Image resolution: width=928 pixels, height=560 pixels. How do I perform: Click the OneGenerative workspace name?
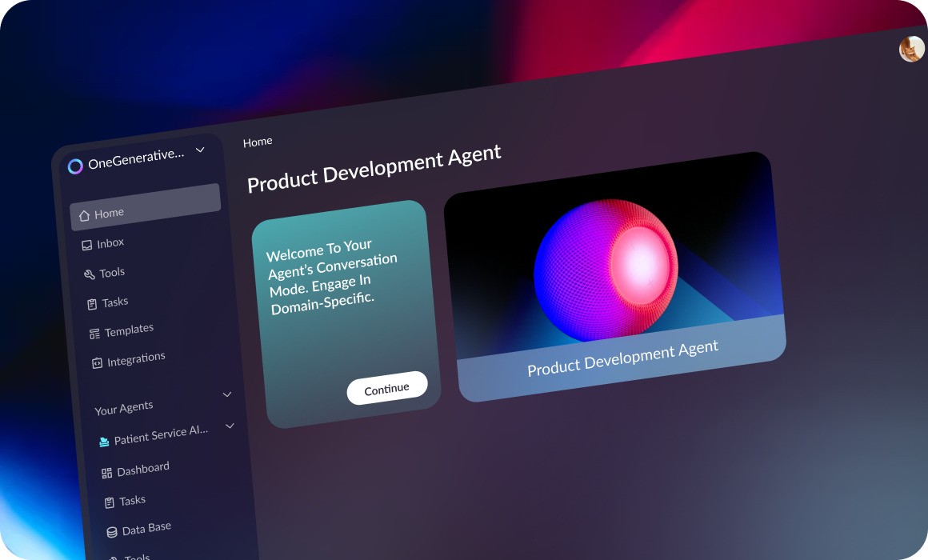click(136, 158)
